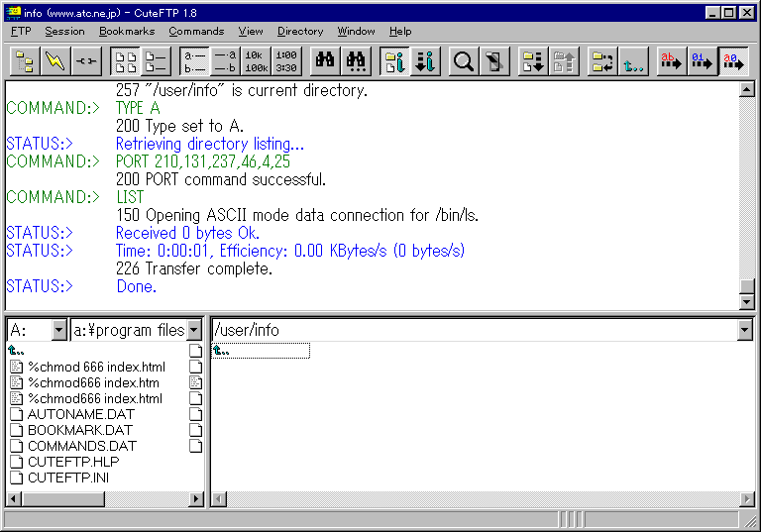761x532 pixels.
Task: Click the log window scrollbar thumb
Action: click(x=747, y=286)
